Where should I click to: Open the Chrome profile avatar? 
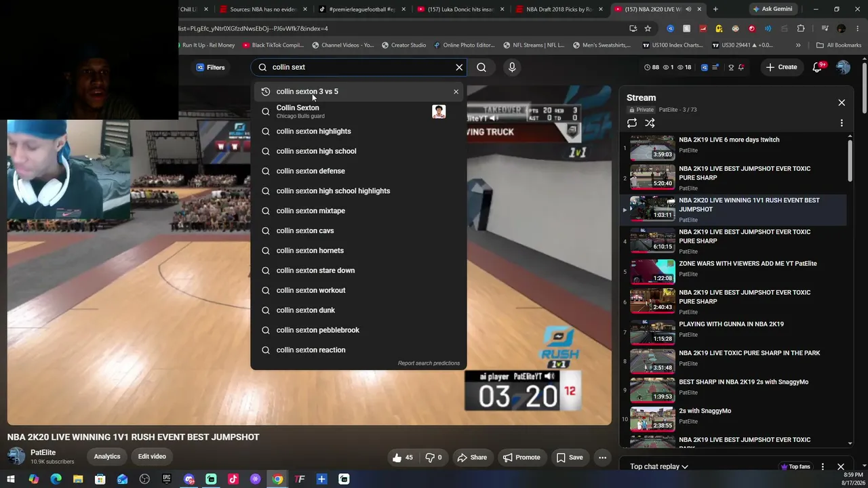842,28
